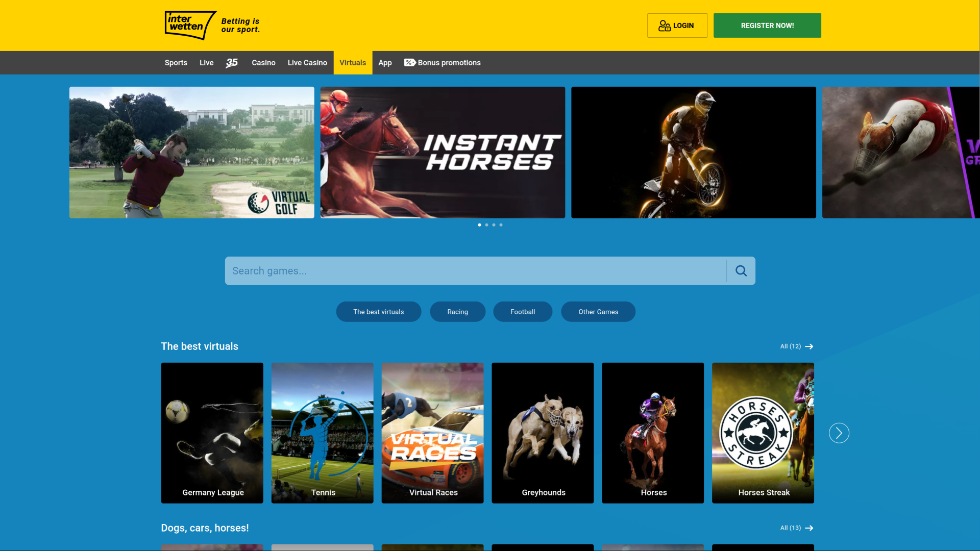Toggle the Football filter chip
Image resolution: width=980 pixels, height=551 pixels.
[x=523, y=312]
